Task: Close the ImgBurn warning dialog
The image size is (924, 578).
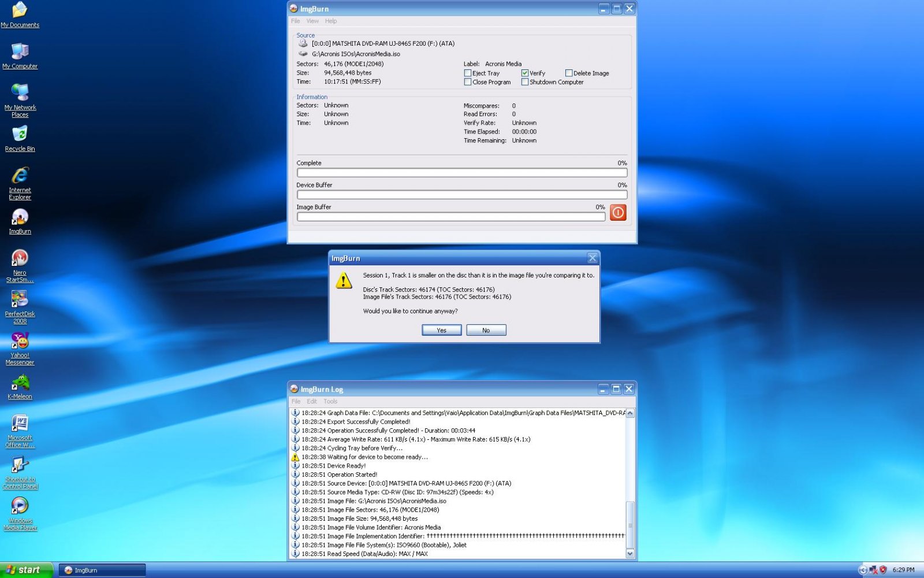Action: 593,258
